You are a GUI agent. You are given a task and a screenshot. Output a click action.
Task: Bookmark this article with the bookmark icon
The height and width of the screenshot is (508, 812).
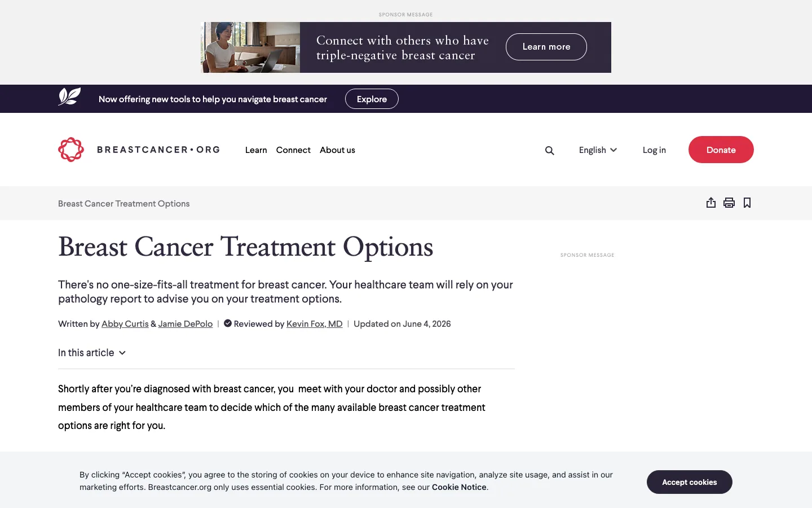[747, 203]
